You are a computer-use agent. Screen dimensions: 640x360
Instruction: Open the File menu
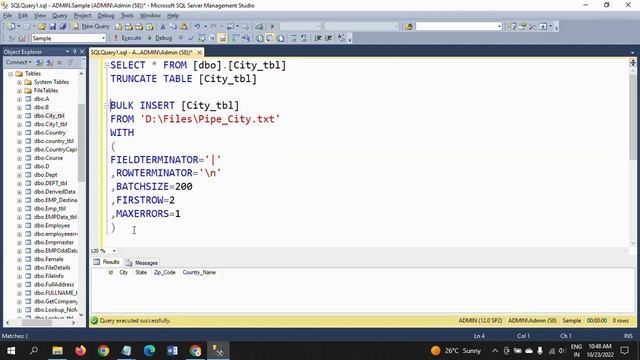7,16
